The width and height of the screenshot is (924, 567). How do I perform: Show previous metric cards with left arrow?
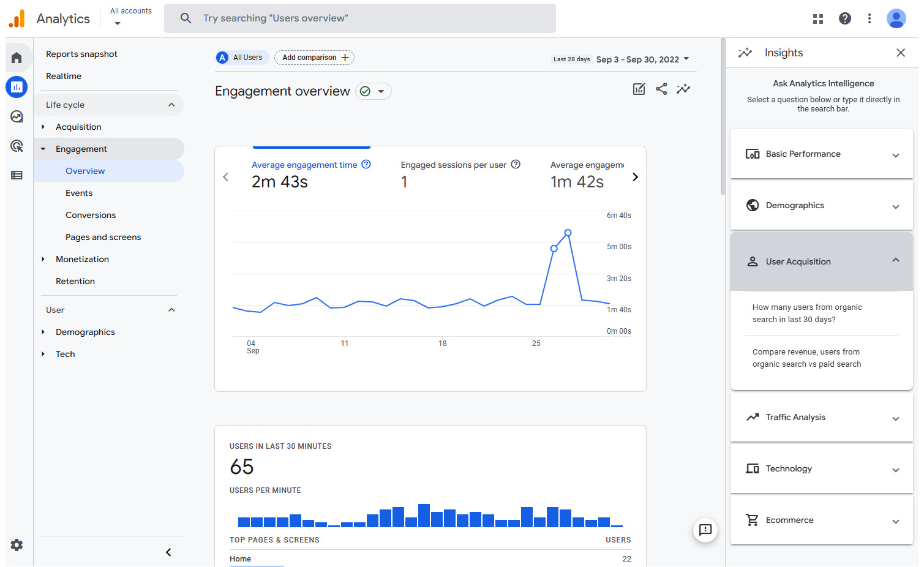click(x=226, y=177)
